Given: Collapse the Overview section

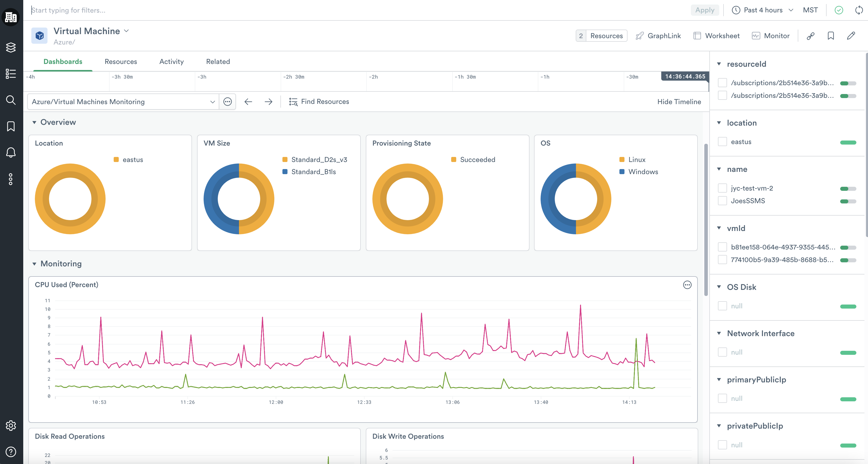Looking at the screenshot, I should tap(34, 122).
